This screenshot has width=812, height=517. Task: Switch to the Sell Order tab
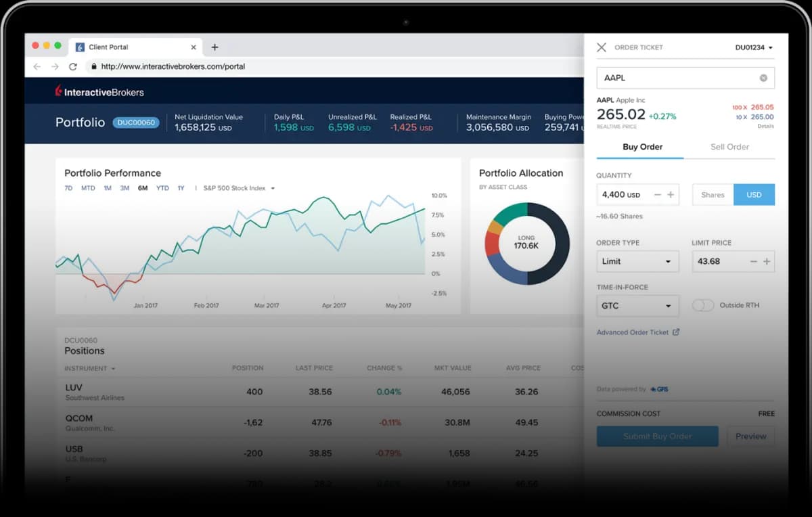(729, 147)
